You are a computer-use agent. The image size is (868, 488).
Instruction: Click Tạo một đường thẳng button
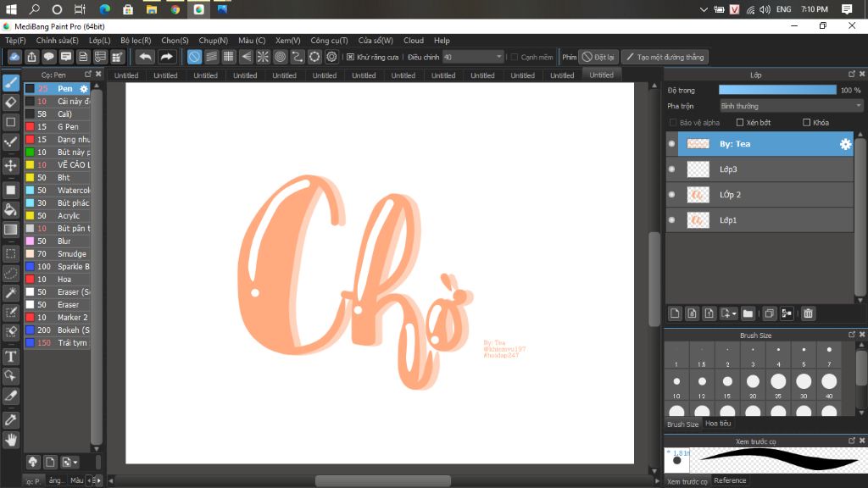coord(665,57)
